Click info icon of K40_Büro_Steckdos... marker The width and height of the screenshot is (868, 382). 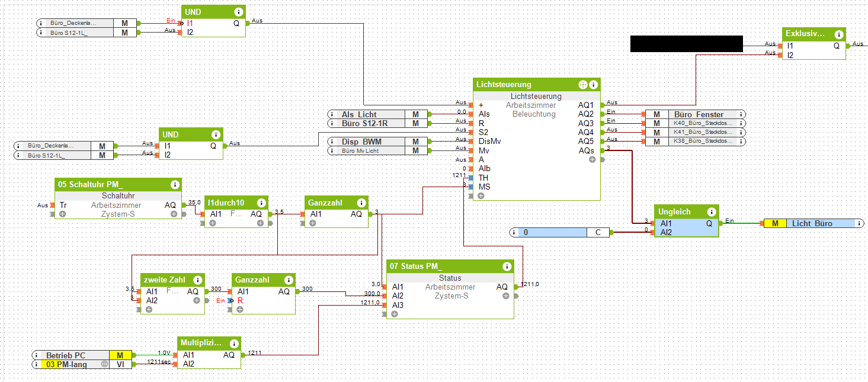point(742,123)
